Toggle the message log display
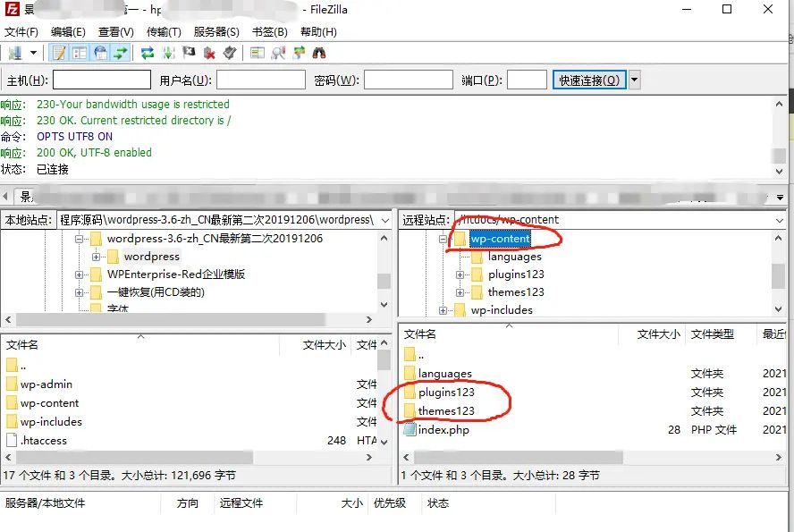Screen dimensions: 794x532 point(59,53)
